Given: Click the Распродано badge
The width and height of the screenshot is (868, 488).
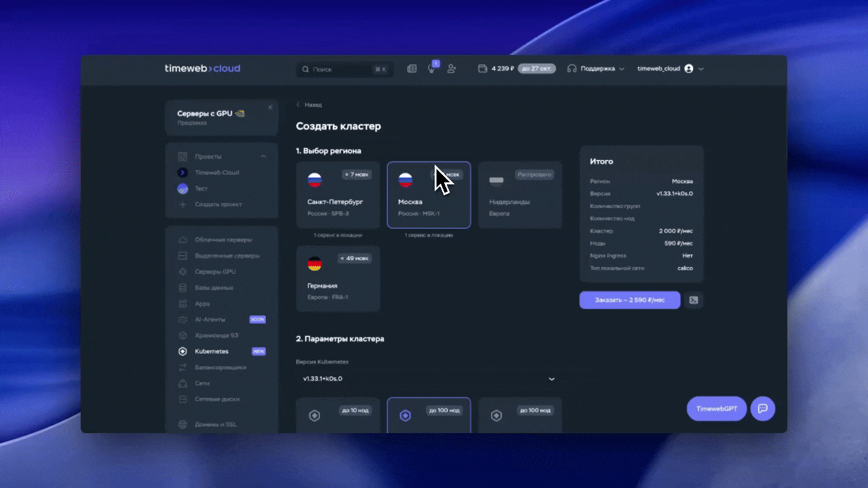Looking at the screenshot, I should 534,175.
